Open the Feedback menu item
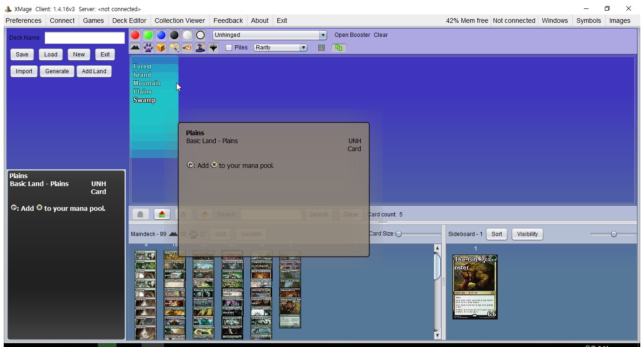This screenshot has width=644, height=347. pyautogui.click(x=228, y=21)
